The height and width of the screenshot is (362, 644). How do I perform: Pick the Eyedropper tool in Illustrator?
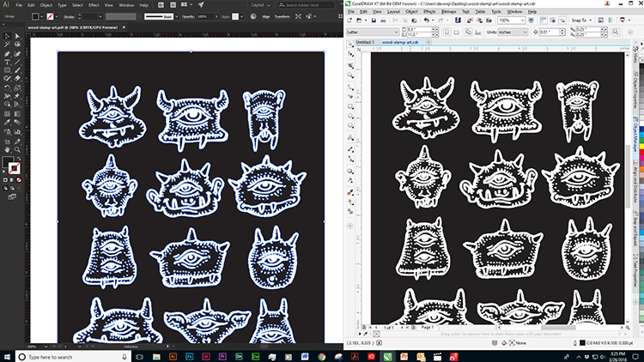click(7, 122)
